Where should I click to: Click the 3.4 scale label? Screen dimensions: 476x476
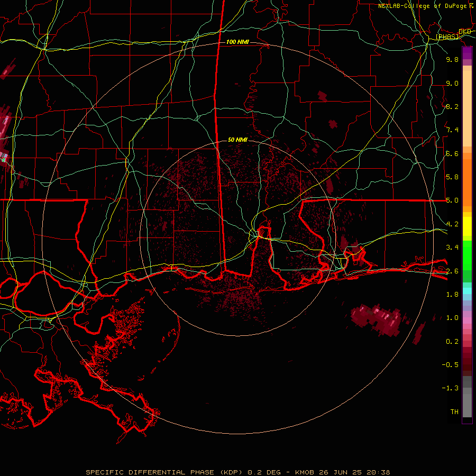[x=452, y=248]
